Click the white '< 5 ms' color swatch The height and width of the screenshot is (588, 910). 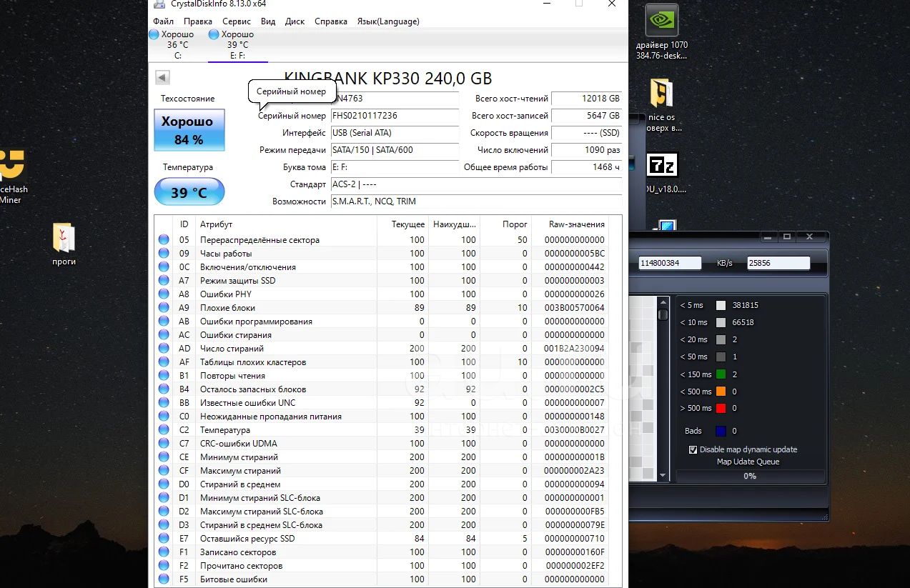point(721,305)
